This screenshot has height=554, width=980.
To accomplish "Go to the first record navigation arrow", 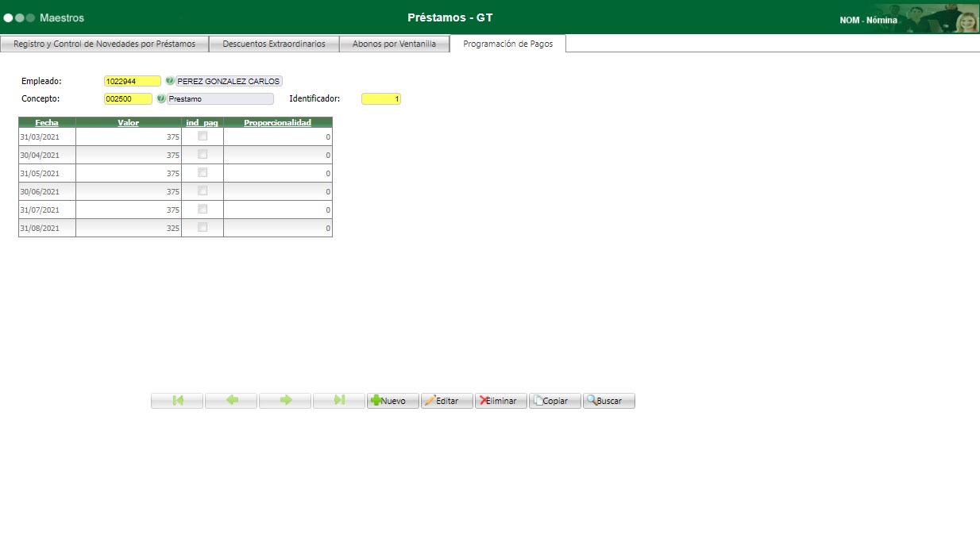I will [177, 401].
